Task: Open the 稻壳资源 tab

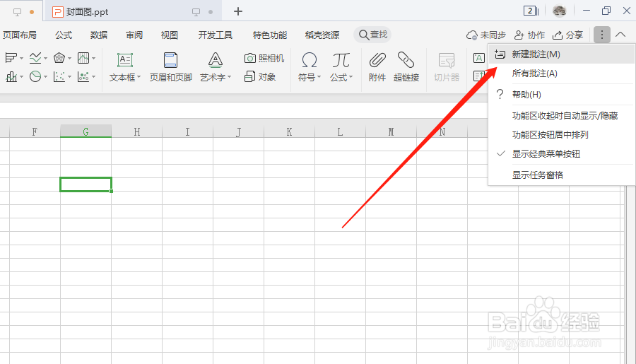Action: coord(322,35)
